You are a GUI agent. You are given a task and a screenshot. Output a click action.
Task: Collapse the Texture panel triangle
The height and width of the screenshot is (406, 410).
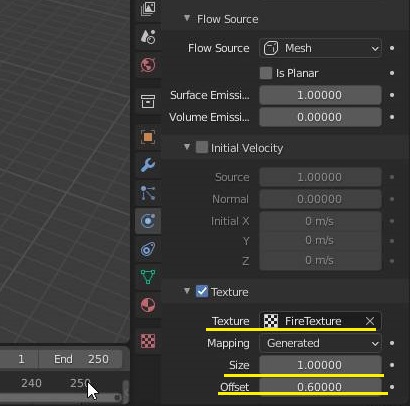187,291
